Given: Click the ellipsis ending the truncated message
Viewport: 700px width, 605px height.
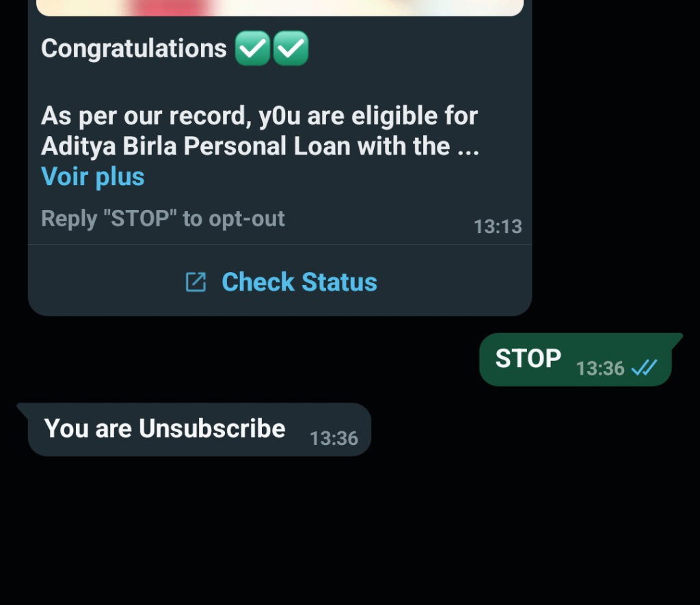Looking at the screenshot, I should 467,148.
